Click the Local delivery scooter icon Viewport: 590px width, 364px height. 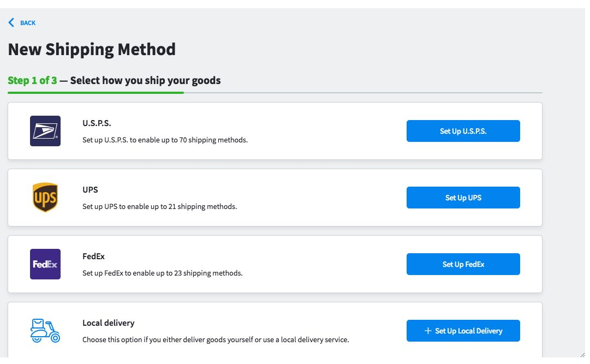coord(45,331)
